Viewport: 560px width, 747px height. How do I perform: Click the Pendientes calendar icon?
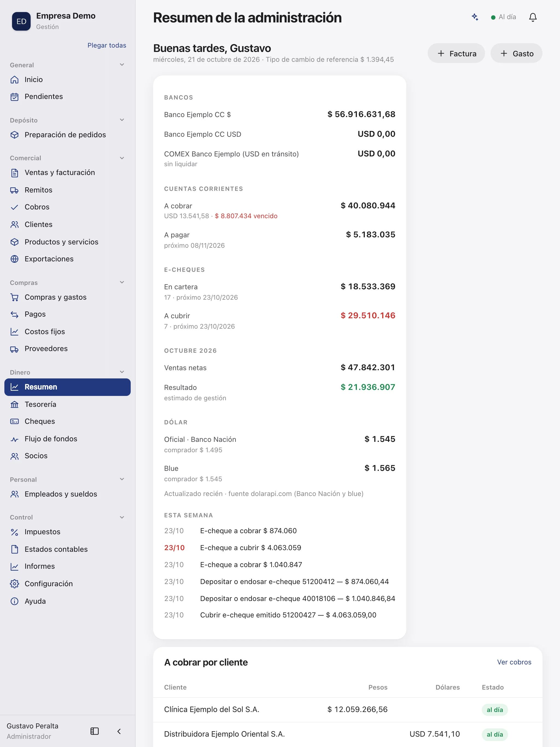(x=14, y=97)
